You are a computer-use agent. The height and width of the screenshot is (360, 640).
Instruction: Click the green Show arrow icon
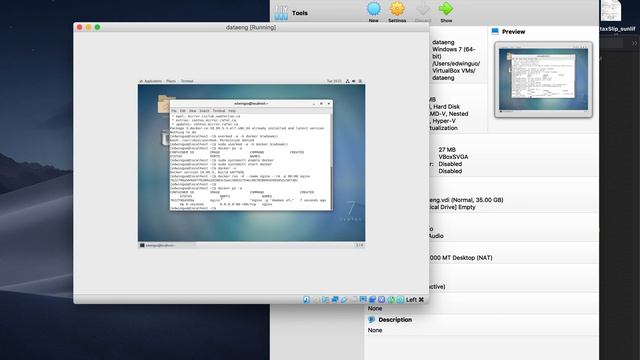pos(446,9)
